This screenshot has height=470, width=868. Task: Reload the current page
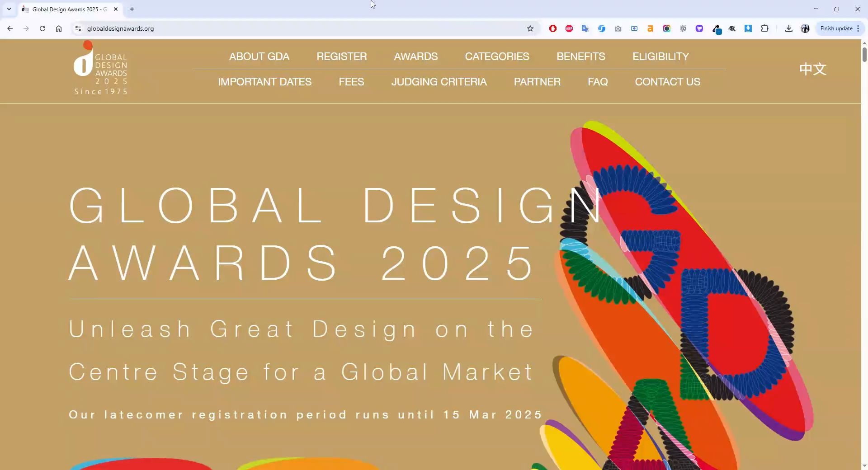tap(42, 28)
